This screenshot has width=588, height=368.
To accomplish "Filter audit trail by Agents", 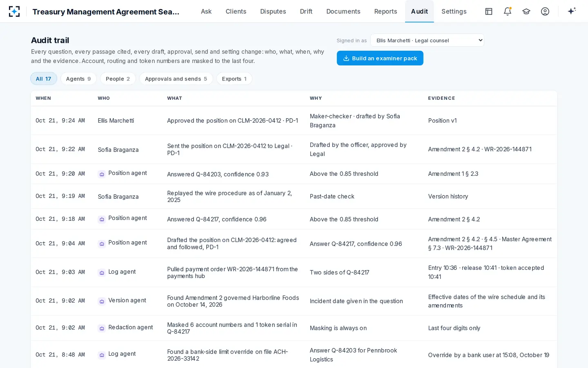I will point(78,79).
